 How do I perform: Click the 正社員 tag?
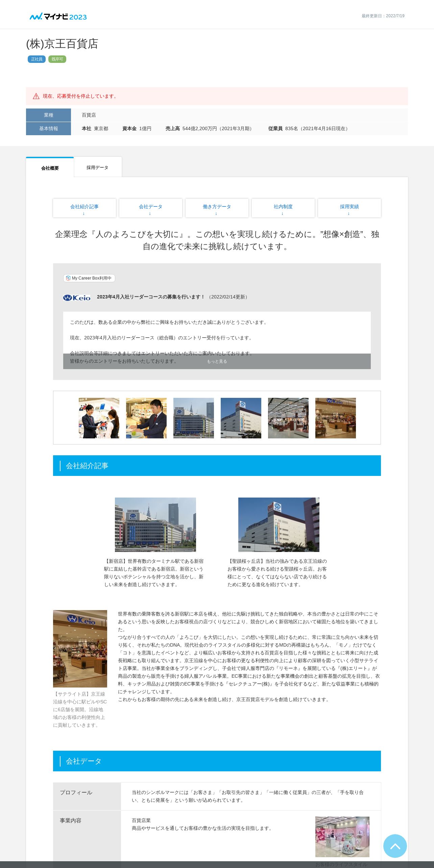click(x=37, y=59)
